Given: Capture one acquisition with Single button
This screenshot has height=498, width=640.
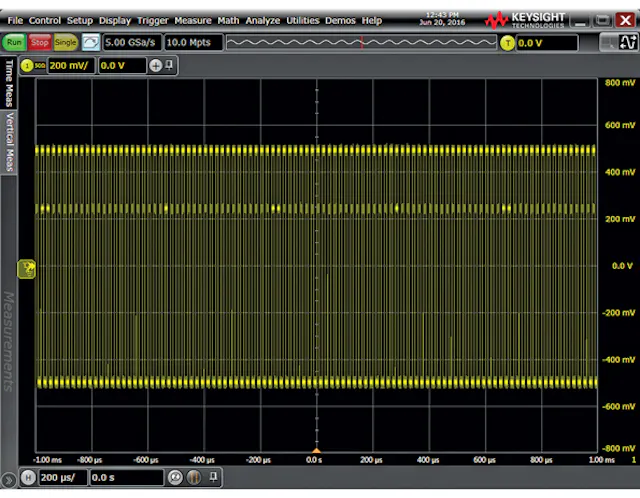Looking at the screenshot, I should point(65,42).
